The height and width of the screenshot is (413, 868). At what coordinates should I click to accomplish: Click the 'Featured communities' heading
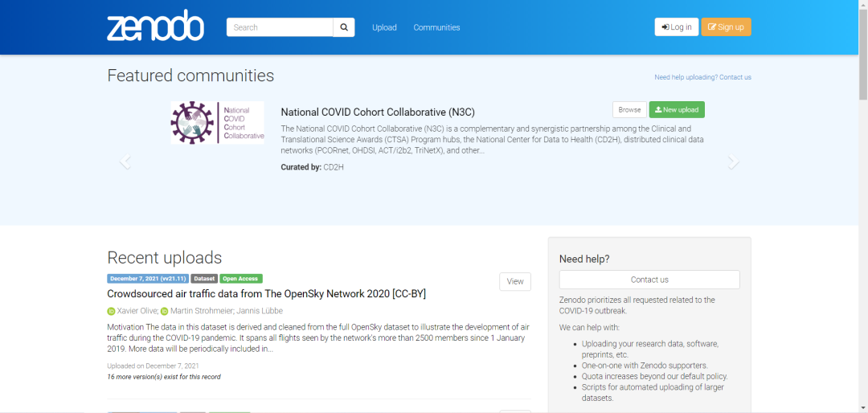tap(190, 76)
